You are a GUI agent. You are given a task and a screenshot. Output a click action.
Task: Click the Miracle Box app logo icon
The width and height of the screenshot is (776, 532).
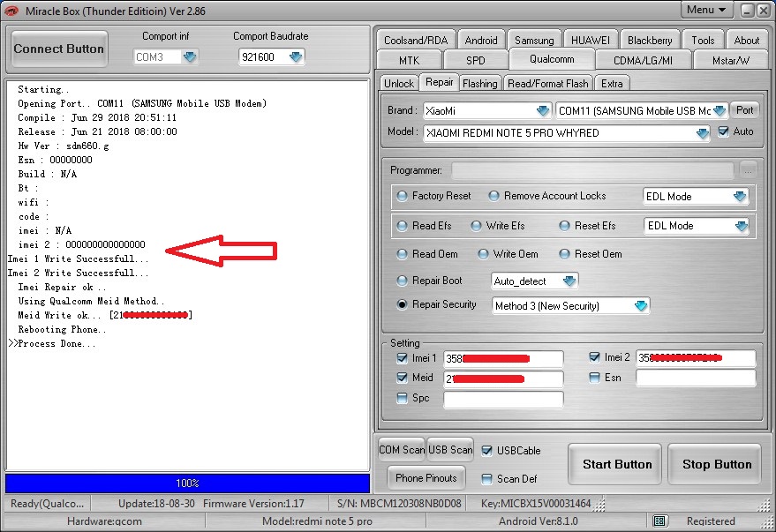tap(11, 11)
